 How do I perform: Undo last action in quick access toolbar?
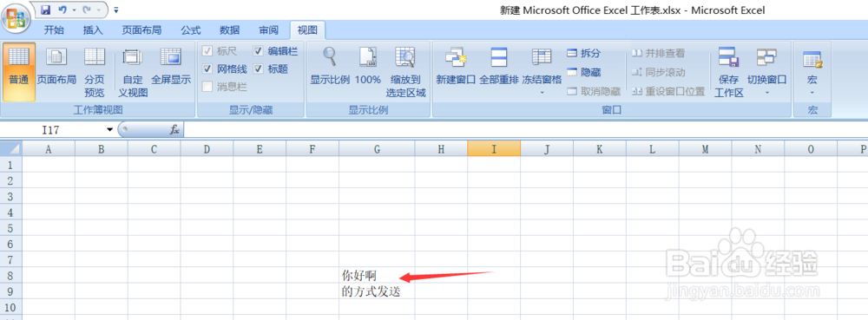click(62, 10)
